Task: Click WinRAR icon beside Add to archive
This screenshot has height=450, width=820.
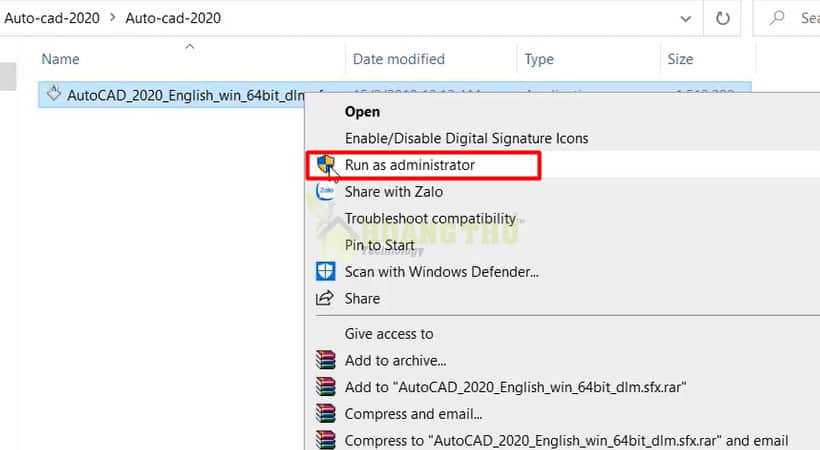Action: click(325, 360)
